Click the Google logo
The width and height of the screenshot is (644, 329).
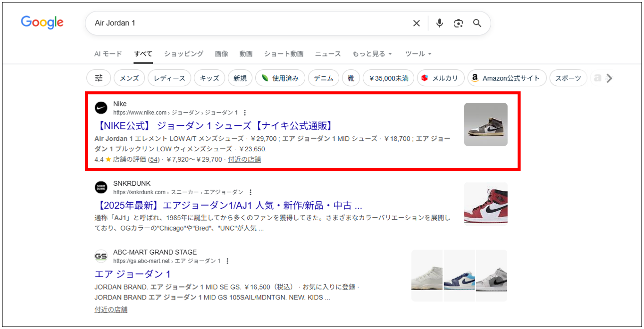[x=42, y=22]
